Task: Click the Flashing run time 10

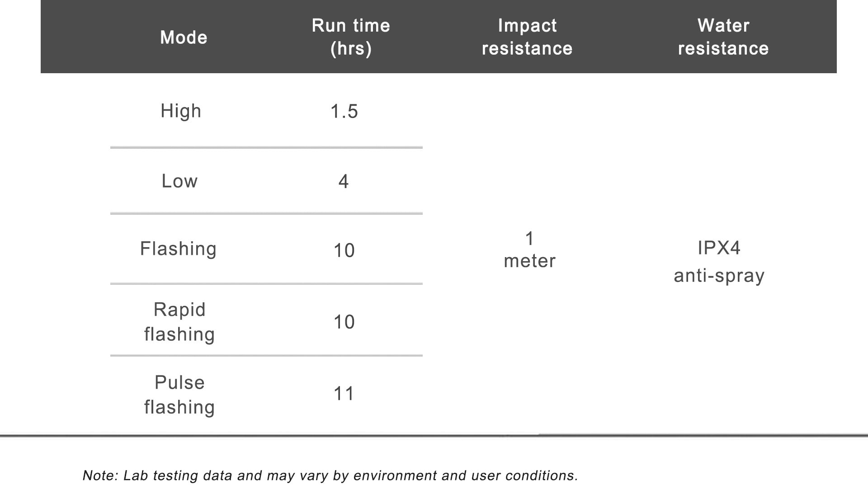Action: [x=344, y=250]
